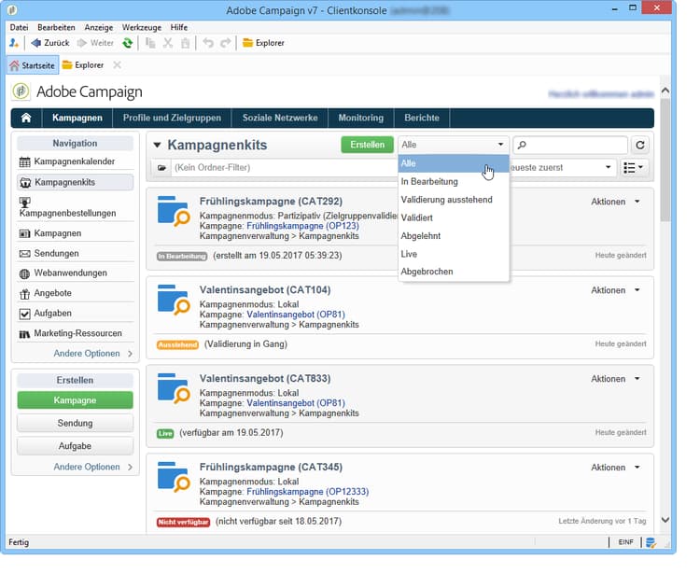Click the Valentinsangebot (CAT833) kit icon
Screen dimensions: 700x588
(x=174, y=388)
